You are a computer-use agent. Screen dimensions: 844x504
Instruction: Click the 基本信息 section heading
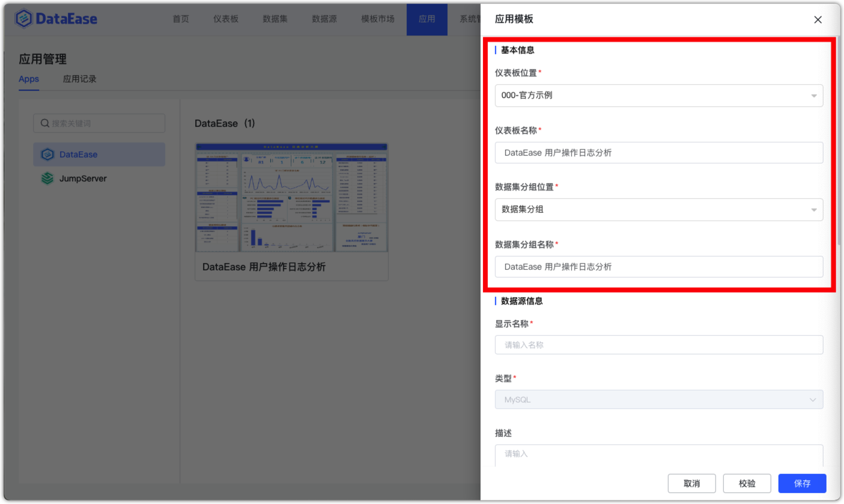click(x=518, y=50)
